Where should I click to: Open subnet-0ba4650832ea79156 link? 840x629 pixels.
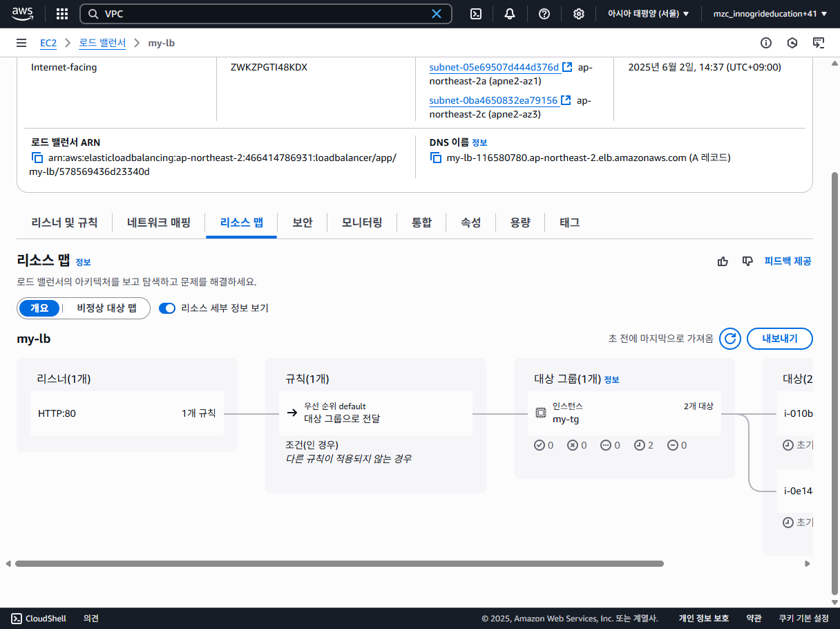[493, 100]
